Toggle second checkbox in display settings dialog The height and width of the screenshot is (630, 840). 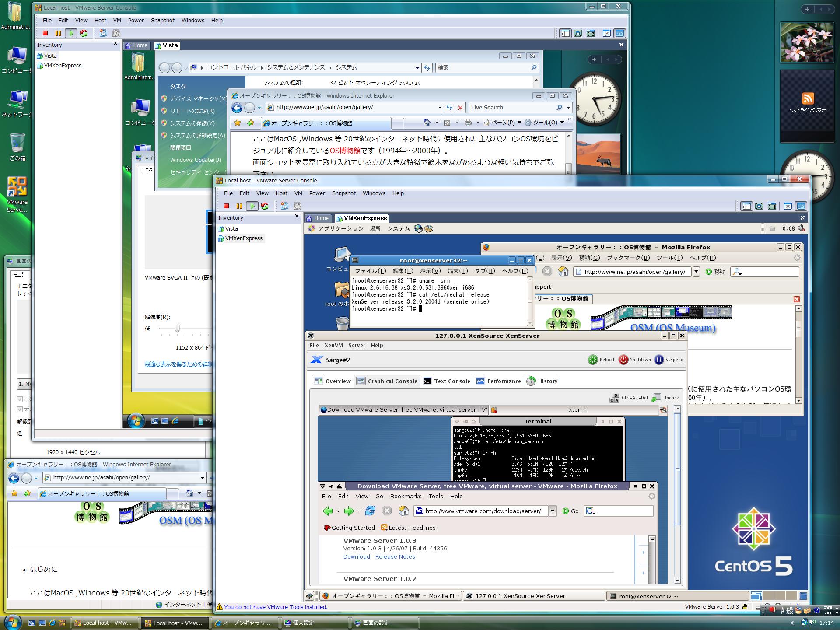tap(20, 409)
